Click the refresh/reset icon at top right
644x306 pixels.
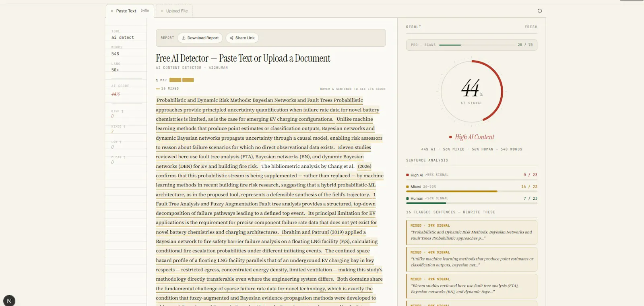(540, 11)
